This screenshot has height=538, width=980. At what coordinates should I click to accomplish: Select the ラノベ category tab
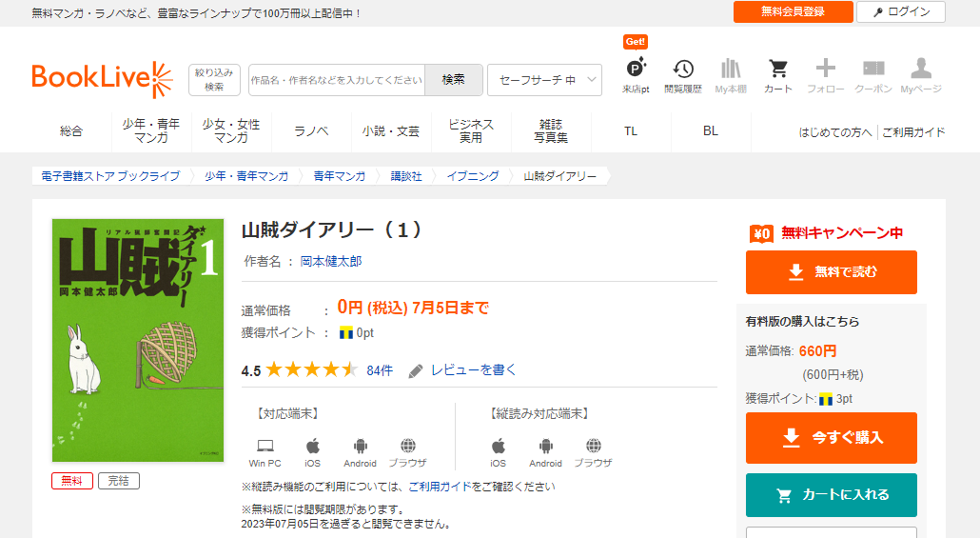311,131
